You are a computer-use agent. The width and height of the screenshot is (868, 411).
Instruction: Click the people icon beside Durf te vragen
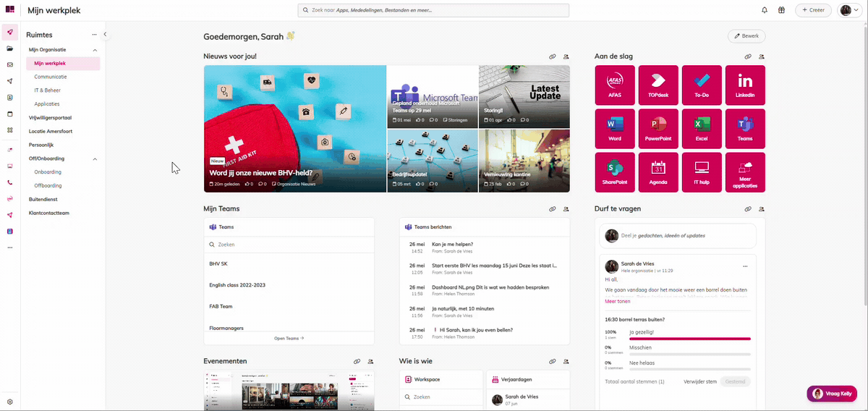[762, 208]
